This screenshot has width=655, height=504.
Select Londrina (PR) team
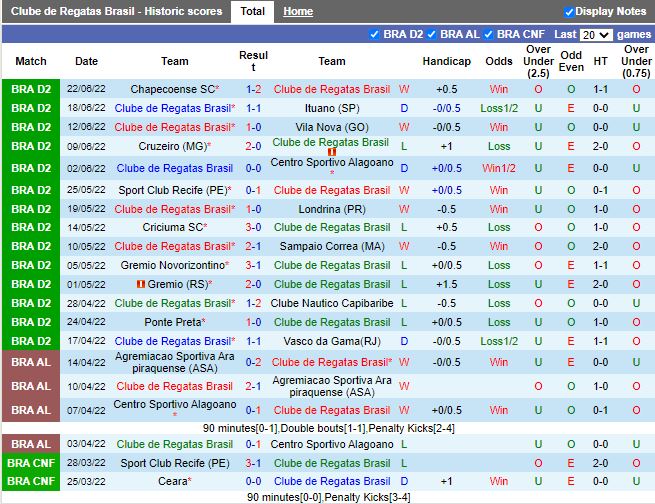click(x=332, y=209)
